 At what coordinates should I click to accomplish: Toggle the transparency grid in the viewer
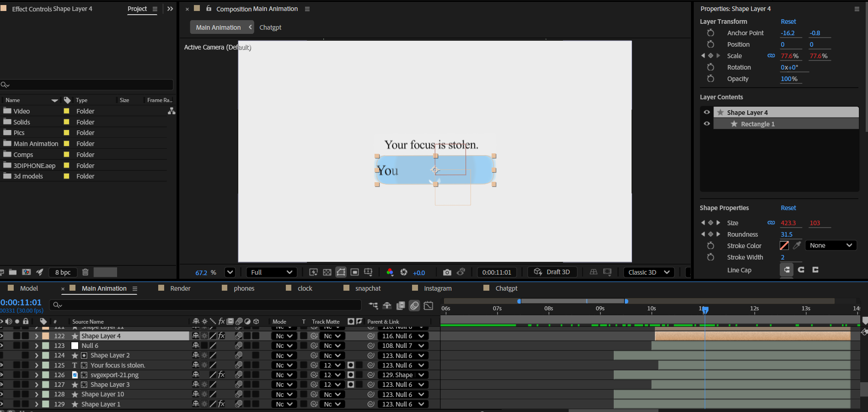(327, 272)
